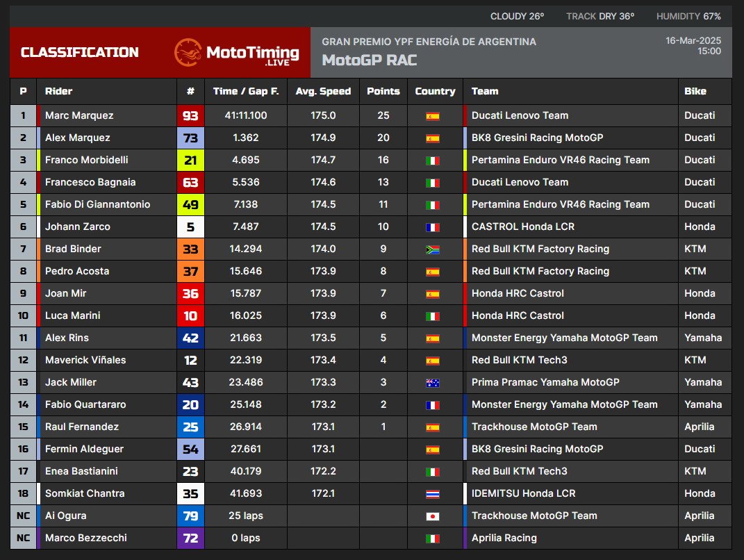
Task: Click Franco Morbidelli's Italy flag icon
Action: tap(432, 161)
